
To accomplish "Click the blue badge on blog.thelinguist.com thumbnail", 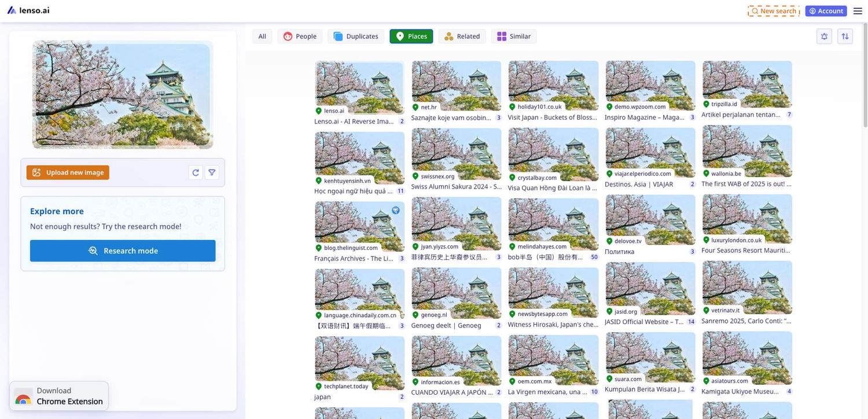I will tap(396, 211).
